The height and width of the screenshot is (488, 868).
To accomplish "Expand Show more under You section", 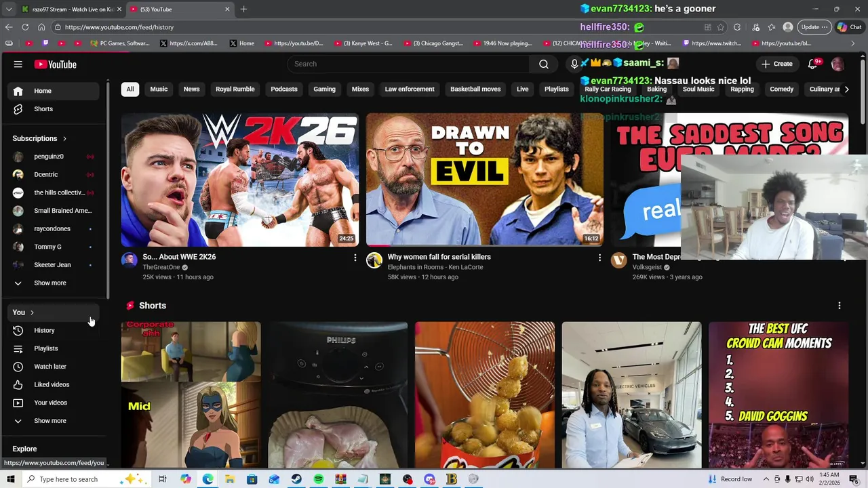I will 54,421.
